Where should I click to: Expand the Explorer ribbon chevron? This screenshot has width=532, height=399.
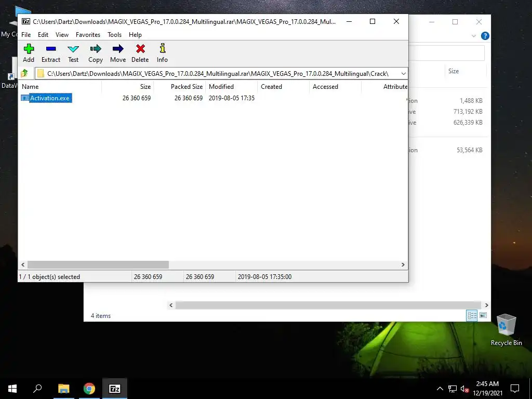pyautogui.click(x=474, y=36)
